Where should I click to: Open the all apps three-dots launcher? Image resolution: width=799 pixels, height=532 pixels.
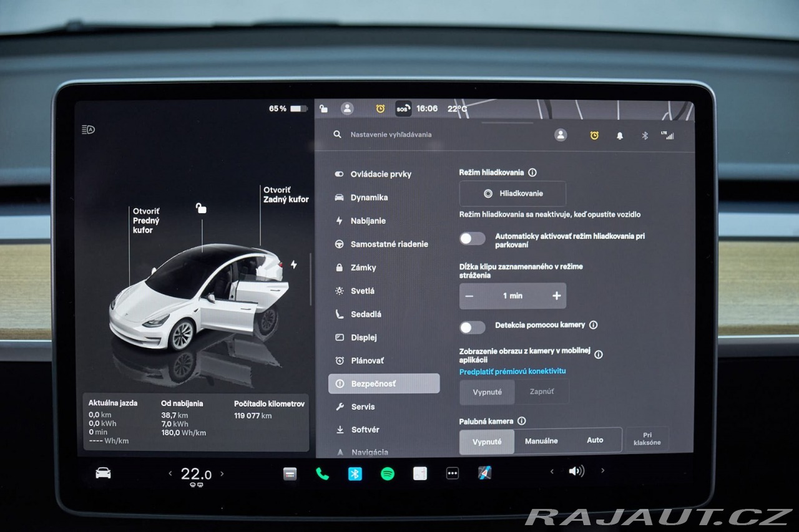point(453,474)
